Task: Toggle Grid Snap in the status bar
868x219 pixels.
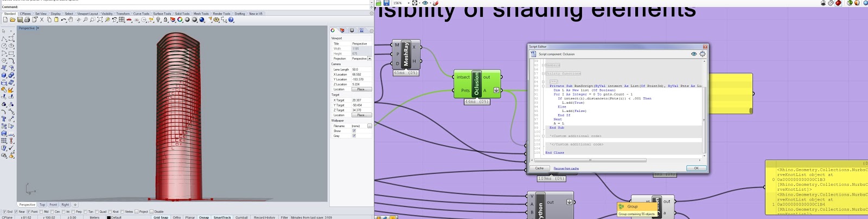Action: pyautogui.click(x=161, y=217)
